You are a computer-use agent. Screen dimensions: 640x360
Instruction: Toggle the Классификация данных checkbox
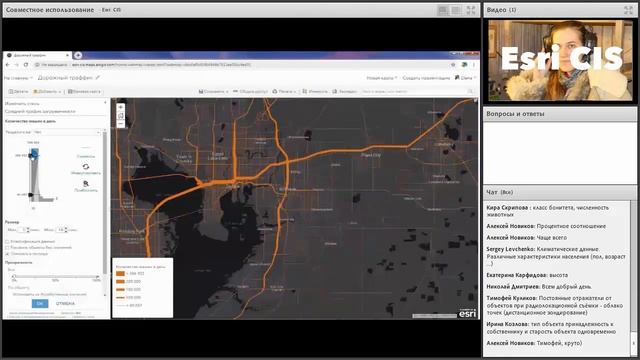[x=7, y=242]
